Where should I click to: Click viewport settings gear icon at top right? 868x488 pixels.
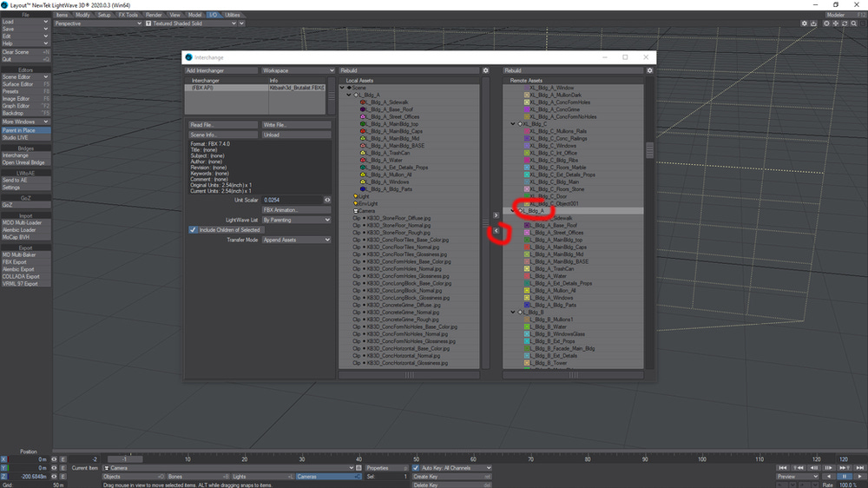(804, 23)
